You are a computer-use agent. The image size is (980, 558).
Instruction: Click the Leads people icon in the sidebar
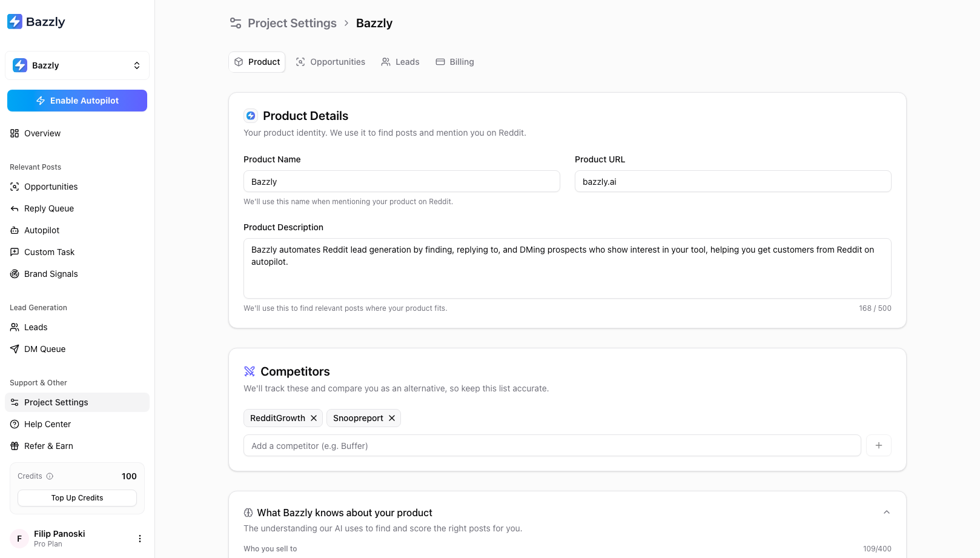[x=15, y=327]
